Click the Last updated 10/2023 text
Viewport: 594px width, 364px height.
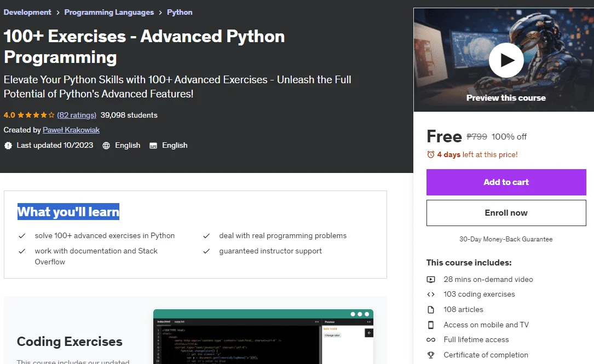point(55,146)
